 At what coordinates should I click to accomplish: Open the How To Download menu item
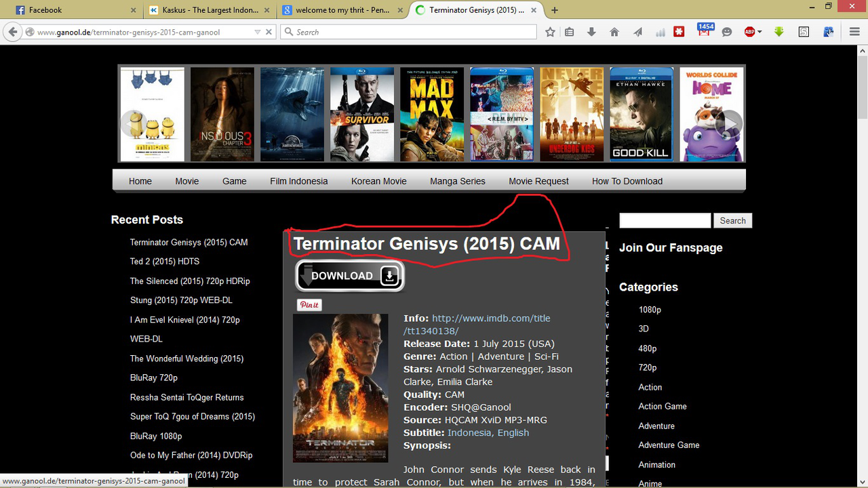tap(627, 181)
